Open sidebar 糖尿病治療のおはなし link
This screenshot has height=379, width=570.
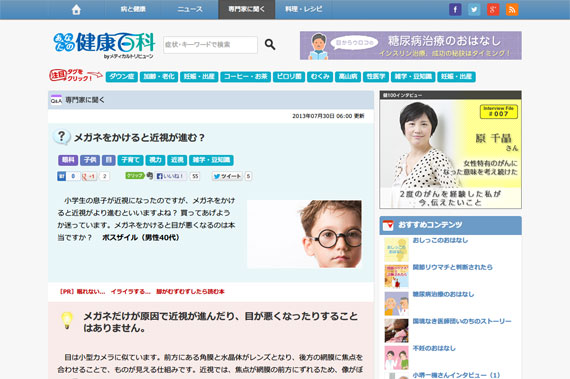tap(443, 294)
